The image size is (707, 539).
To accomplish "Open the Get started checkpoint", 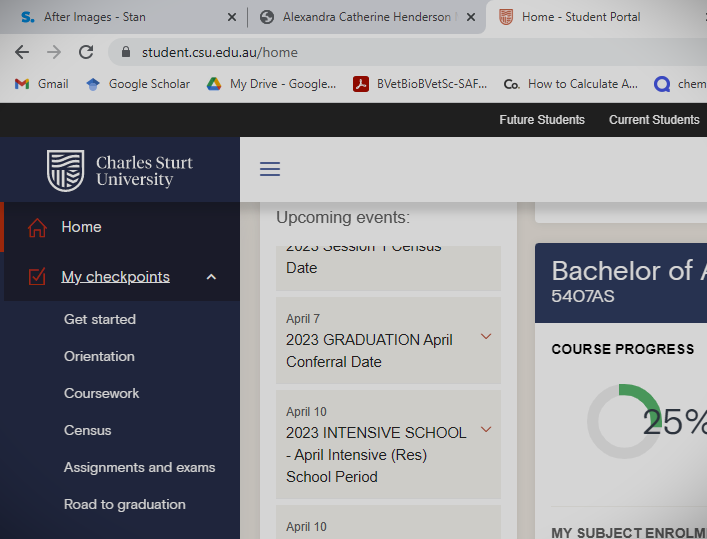I will tap(100, 319).
